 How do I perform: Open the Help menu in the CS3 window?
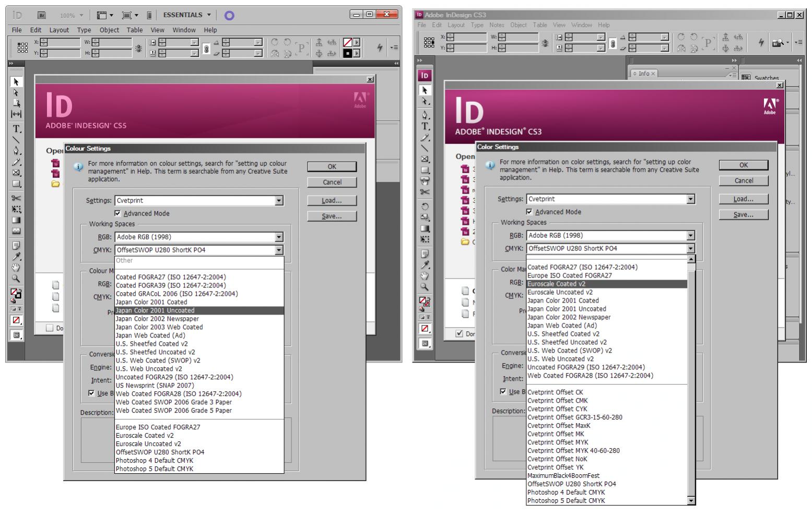604,25
